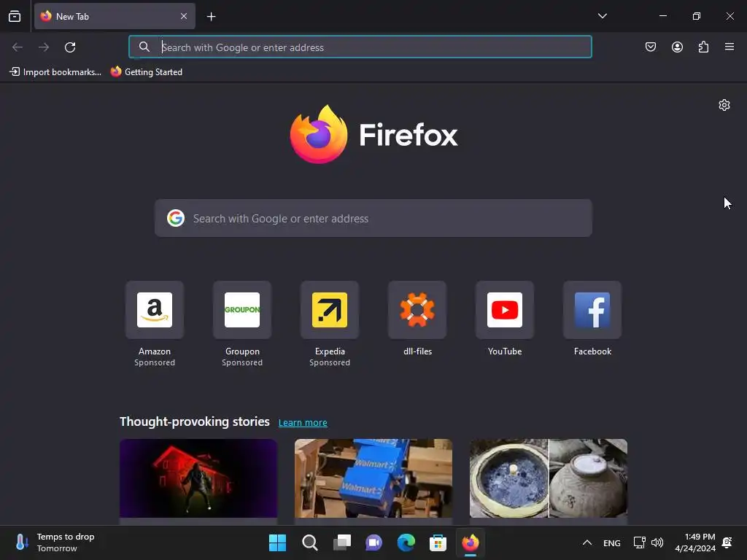This screenshot has height=560, width=747.
Task: Go back one page
Action: 18,47
